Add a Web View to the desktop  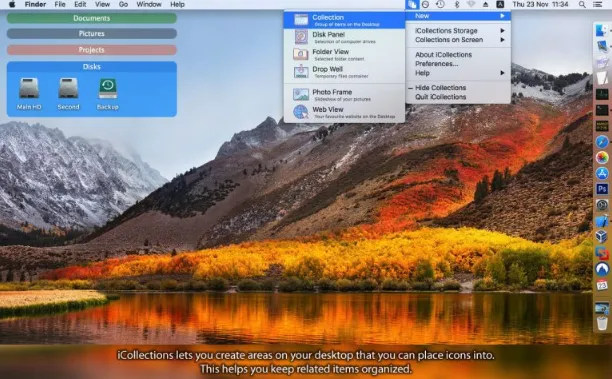click(344, 112)
